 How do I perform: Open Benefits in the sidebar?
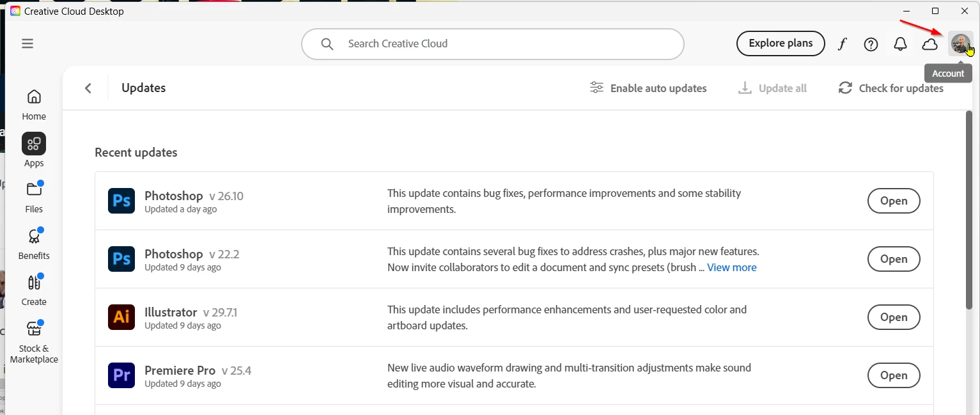[x=34, y=244]
